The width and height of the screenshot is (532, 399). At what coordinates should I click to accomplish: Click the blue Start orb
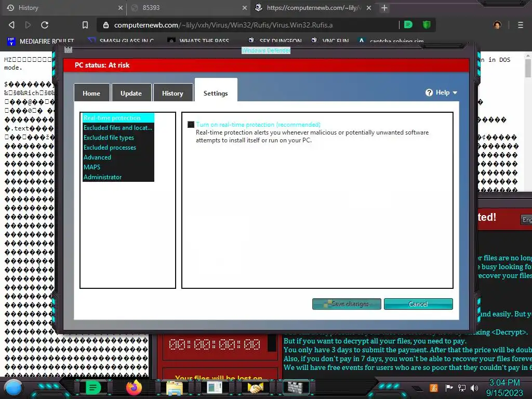tap(14, 388)
